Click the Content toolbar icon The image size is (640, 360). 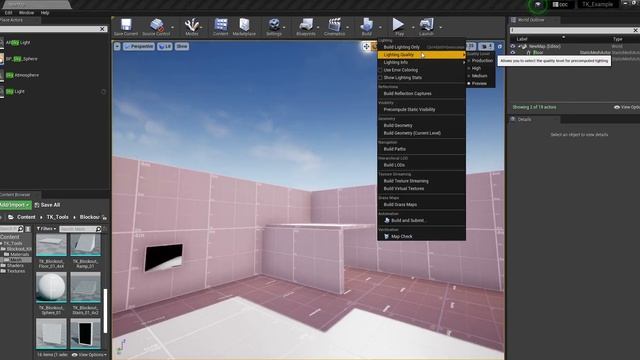pos(221,25)
